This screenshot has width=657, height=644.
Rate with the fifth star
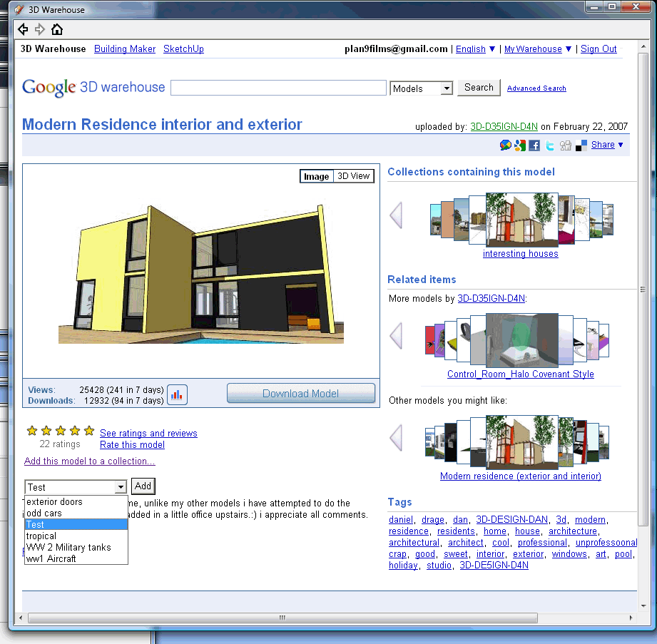pyautogui.click(x=88, y=431)
